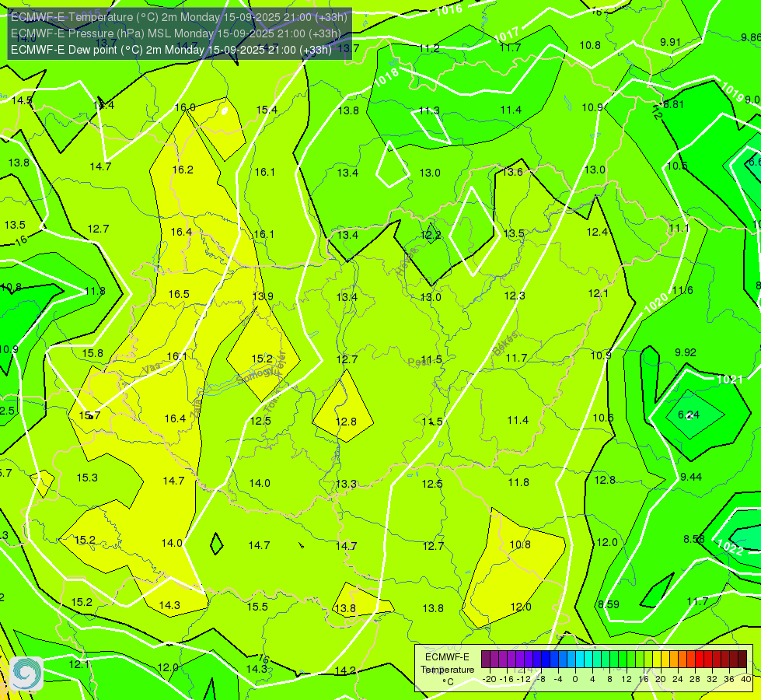Click the 9.44 temperature value
The width and height of the screenshot is (761, 700).
(690, 477)
